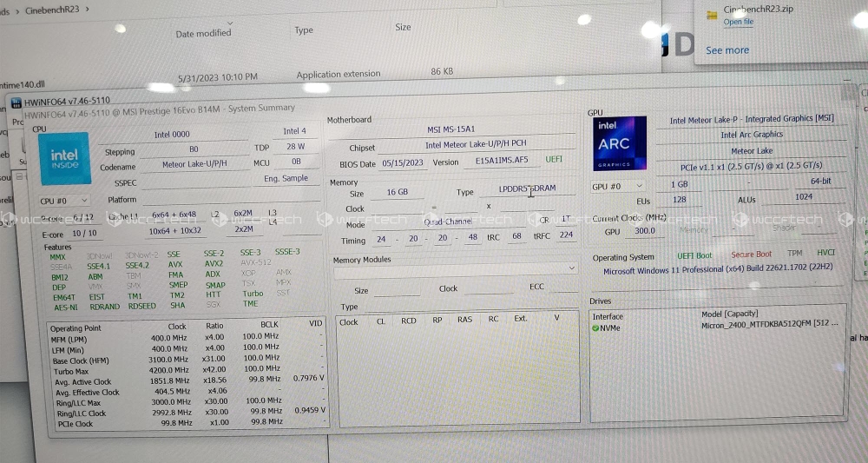The image size is (868, 463).
Task: Click the Intel Inside CPU logo
Action: point(64,157)
